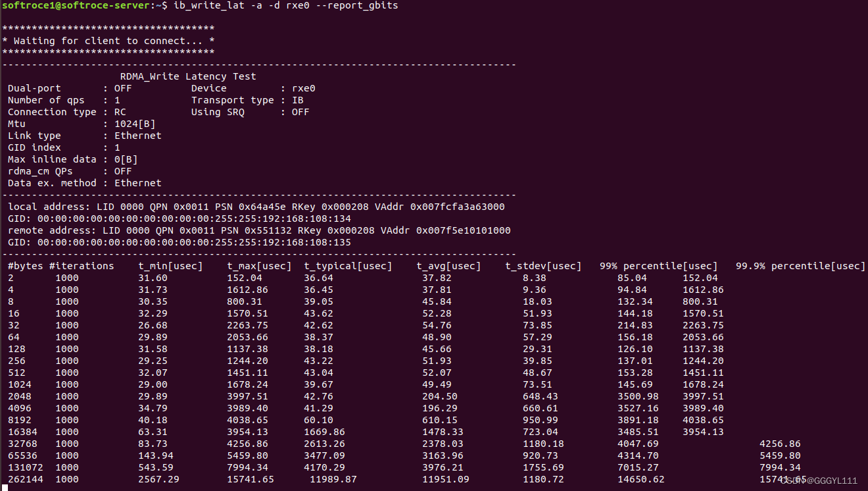Select 99.9% value 4256.86 in 32768-byte row
Viewport: 868px width, 491px height.
pyautogui.click(x=780, y=444)
